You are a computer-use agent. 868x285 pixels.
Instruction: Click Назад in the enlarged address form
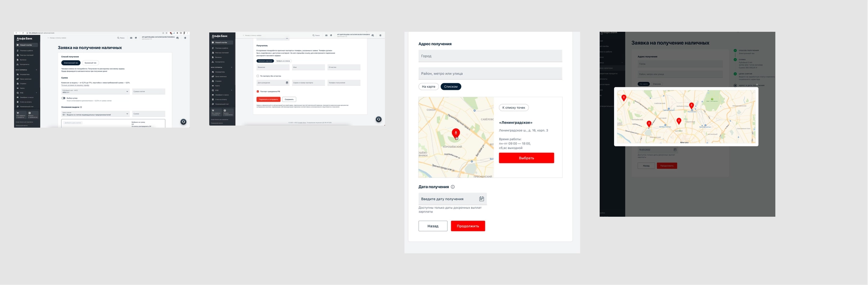click(x=433, y=226)
